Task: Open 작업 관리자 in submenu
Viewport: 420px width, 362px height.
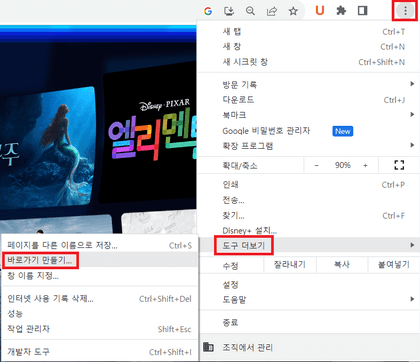Action: (99, 329)
